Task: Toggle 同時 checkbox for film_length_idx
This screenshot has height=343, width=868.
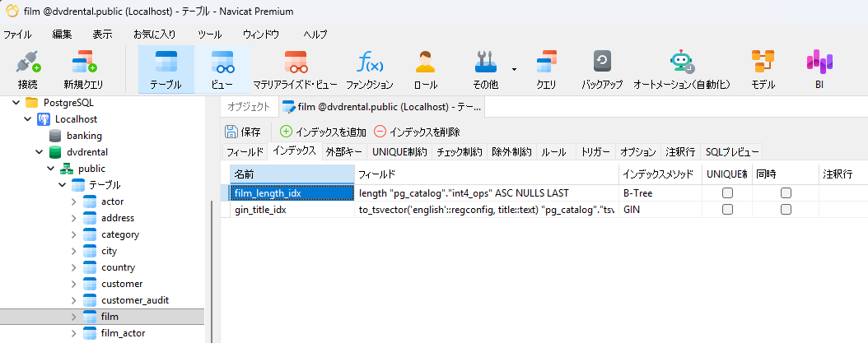Action: (786, 193)
